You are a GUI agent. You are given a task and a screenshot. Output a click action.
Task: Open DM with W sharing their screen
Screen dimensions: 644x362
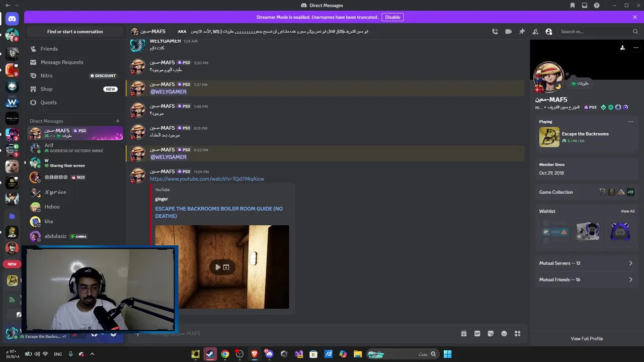(x=75, y=162)
